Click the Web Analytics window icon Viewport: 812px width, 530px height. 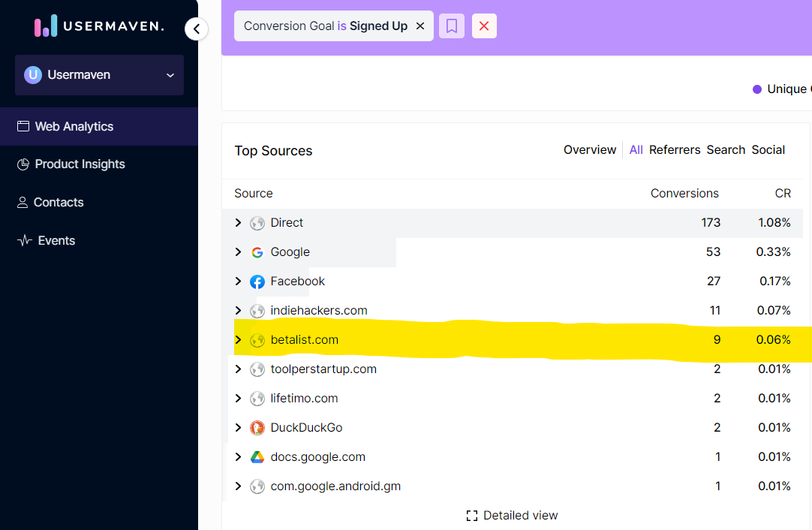[23, 126]
